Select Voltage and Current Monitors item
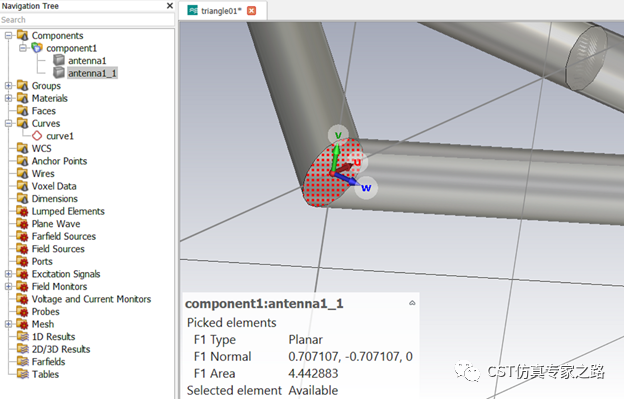Viewport: 624px width, 399px height. click(91, 299)
